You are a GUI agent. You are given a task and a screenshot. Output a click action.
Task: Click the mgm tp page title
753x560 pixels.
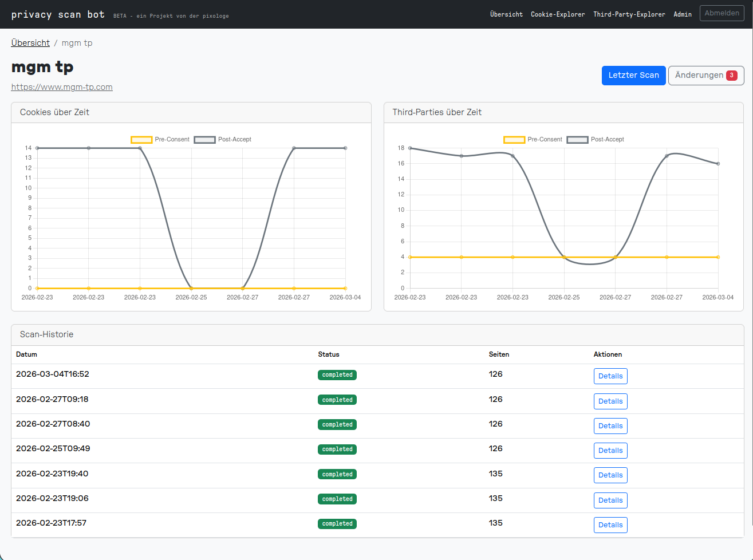coord(42,67)
